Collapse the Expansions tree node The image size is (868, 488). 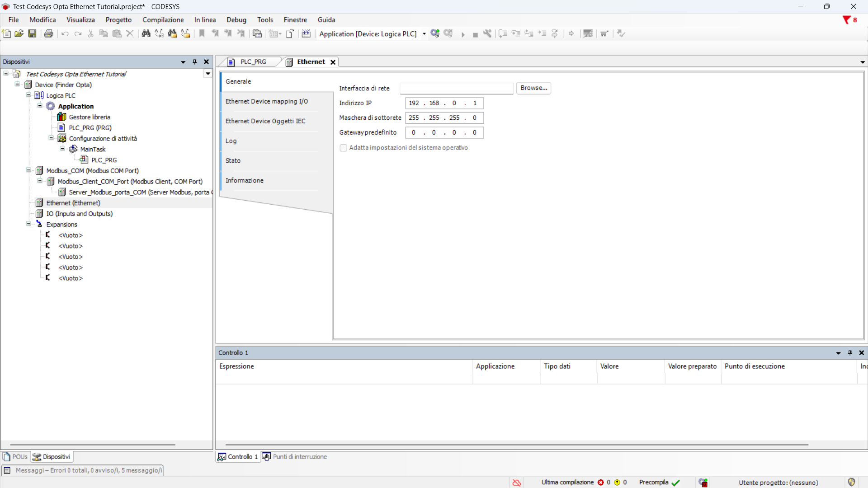[x=28, y=224]
